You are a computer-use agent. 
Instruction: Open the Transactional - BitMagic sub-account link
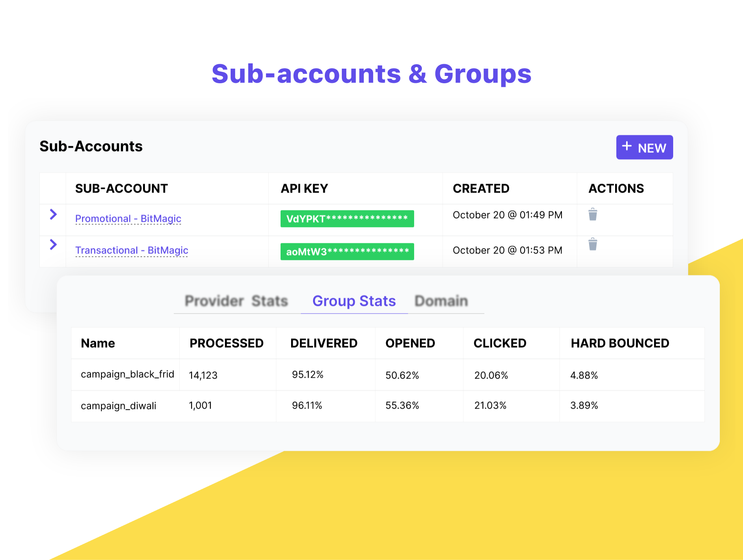[131, 250]
